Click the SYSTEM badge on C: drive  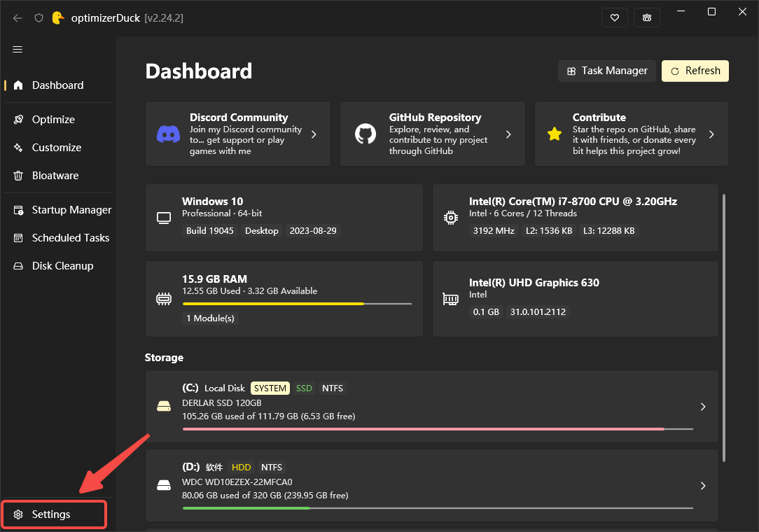pyautogui.click(x=270, y=388)
